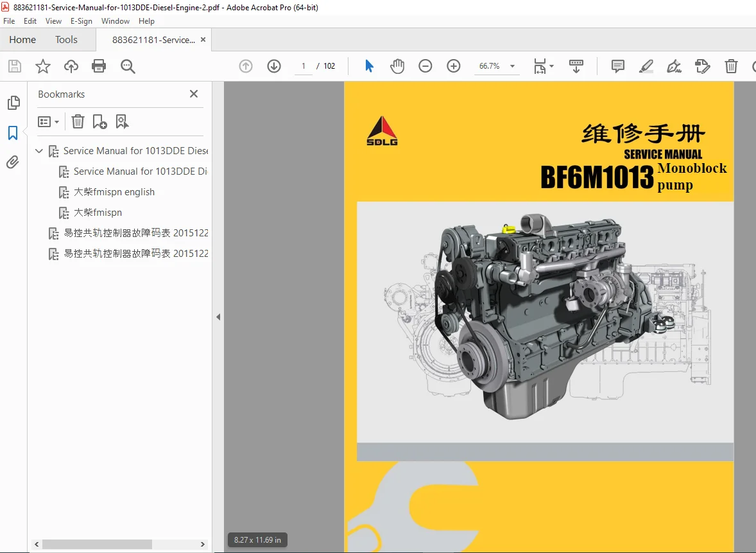Click the toolbar Delete trash icon

pos(732,66)
